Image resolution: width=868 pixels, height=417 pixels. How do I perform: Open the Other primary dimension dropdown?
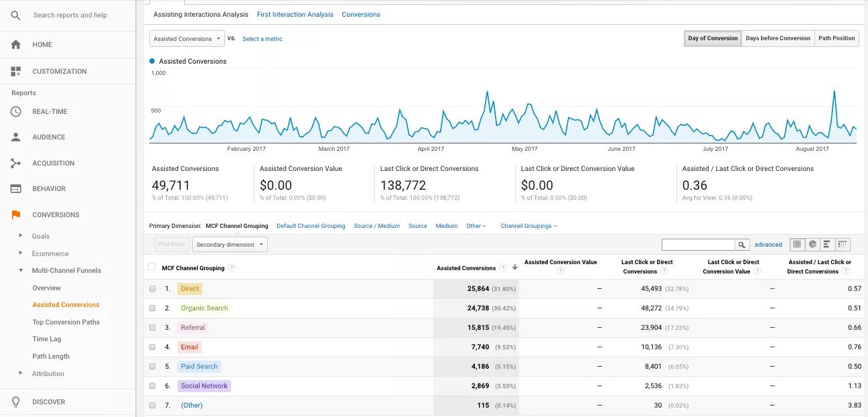(x=476, y=226)
